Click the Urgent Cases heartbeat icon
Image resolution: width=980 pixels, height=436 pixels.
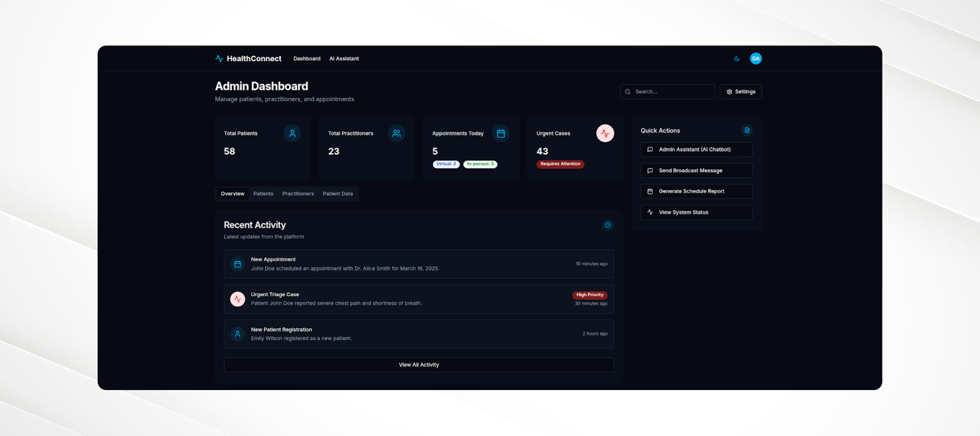click(605, 134)
